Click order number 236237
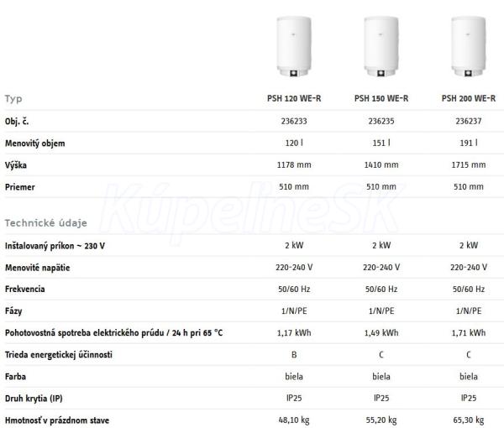 pyautogui.click(x=469, y=122)
